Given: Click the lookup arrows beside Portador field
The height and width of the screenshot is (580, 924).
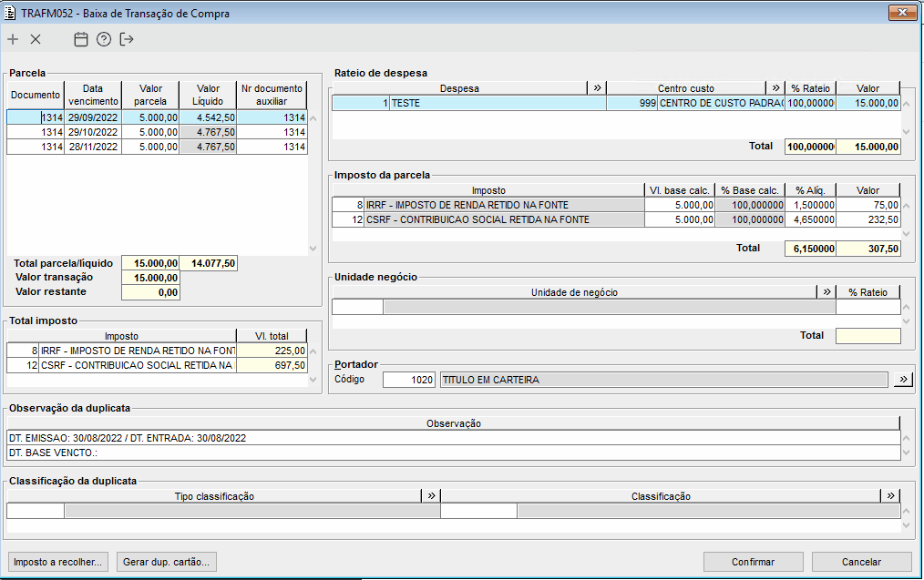Looking at the screenshot, I should point(902,380).
